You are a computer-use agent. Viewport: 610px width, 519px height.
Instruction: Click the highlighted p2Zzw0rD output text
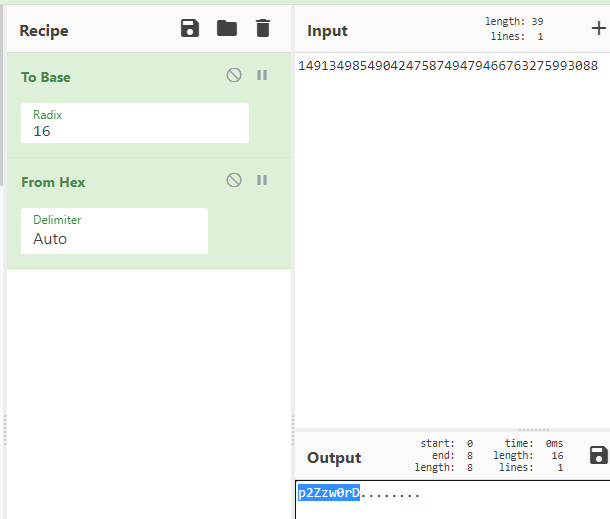328,493
